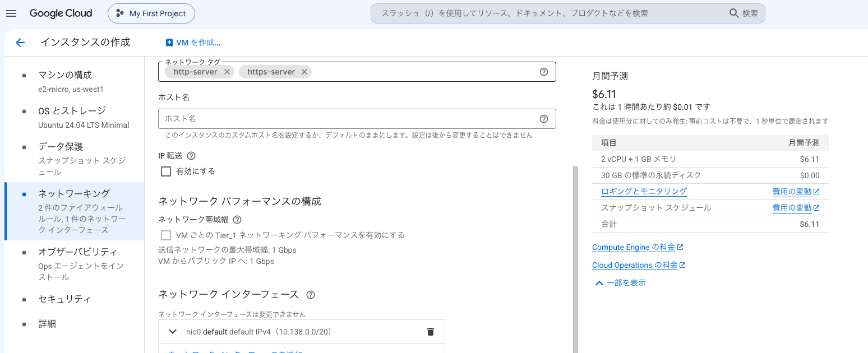Collapse estimate details via 一部を表示
This screenshot has width=868, height=353.
tap(620, 283)
